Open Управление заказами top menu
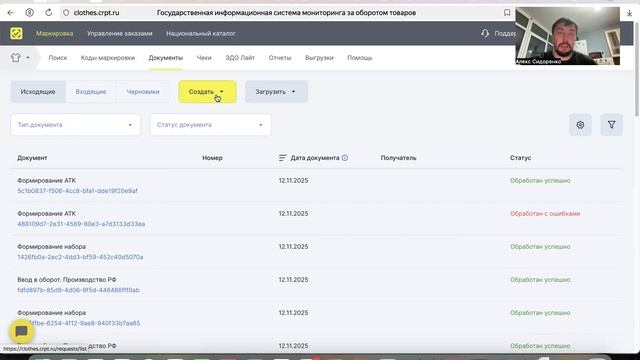The image size is (640, 360). click(120, 33)
